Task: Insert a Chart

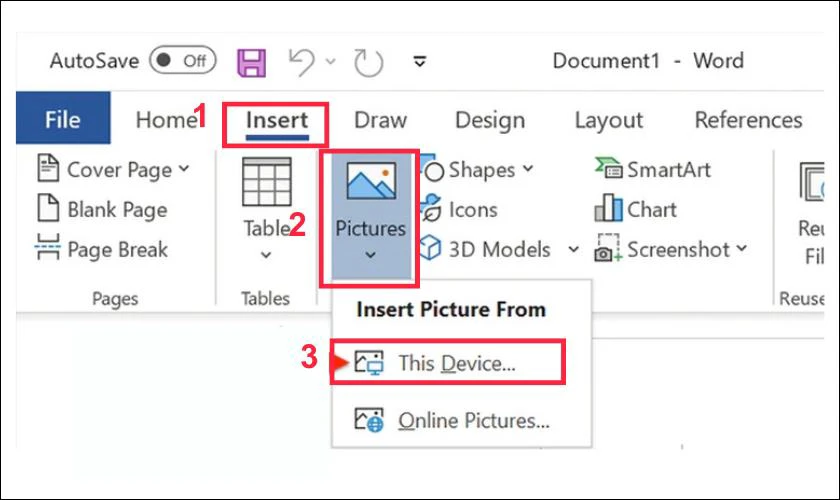Action: point(636,210)
